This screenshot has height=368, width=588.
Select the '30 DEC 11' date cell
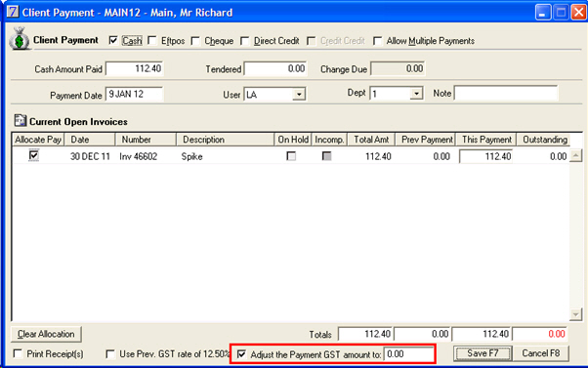point(90,156)
